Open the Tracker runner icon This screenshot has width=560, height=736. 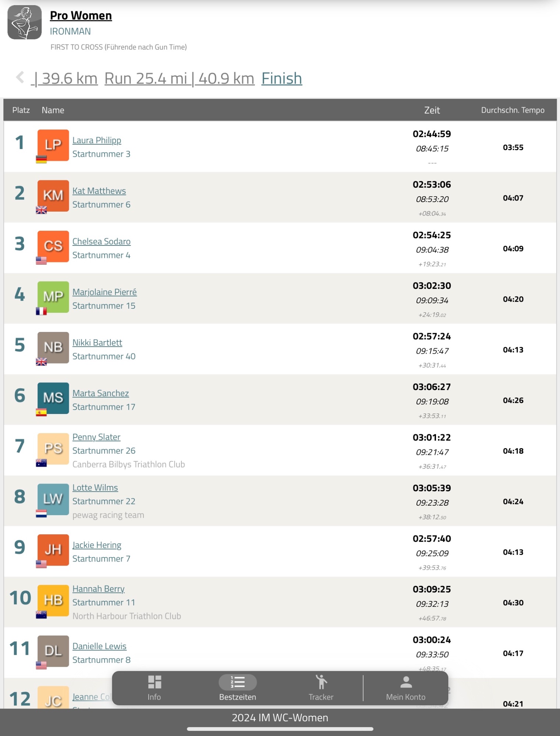[321, 682]
